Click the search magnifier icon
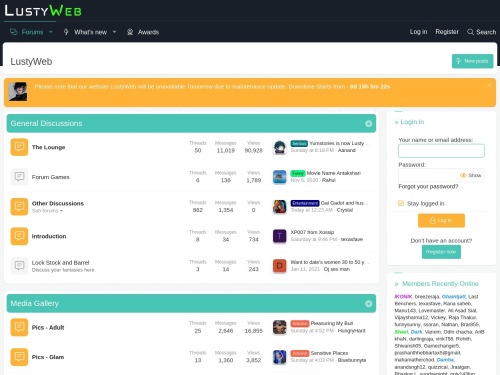 pyautogui.click(x=470, y=32)
